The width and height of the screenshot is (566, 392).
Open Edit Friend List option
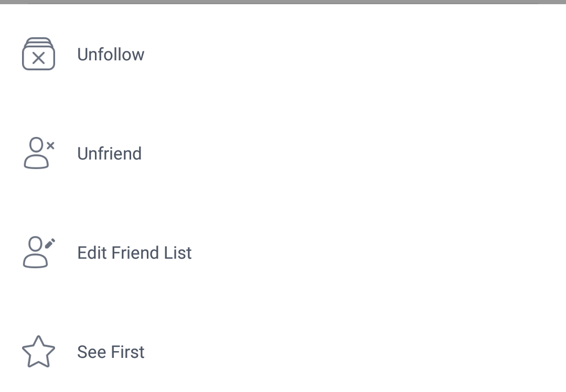click(x=134, y=252)
